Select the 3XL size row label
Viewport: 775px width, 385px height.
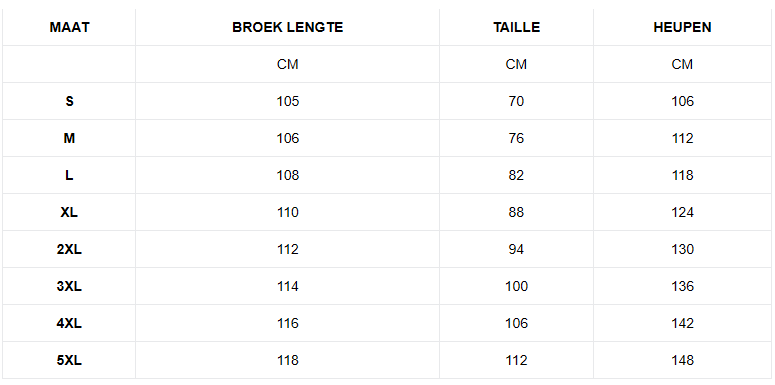tap(69, 287)
